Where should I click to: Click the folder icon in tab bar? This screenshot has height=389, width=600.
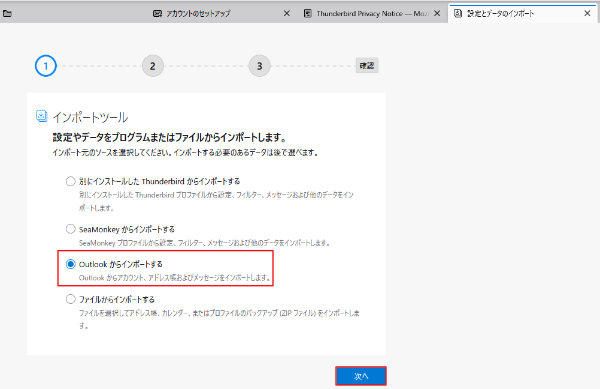click(7, 13)
